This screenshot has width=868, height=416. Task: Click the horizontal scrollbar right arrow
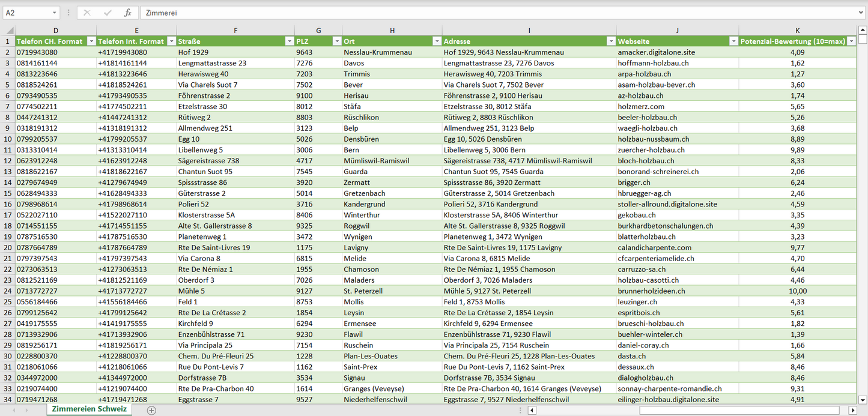click(x=852, y=411)
